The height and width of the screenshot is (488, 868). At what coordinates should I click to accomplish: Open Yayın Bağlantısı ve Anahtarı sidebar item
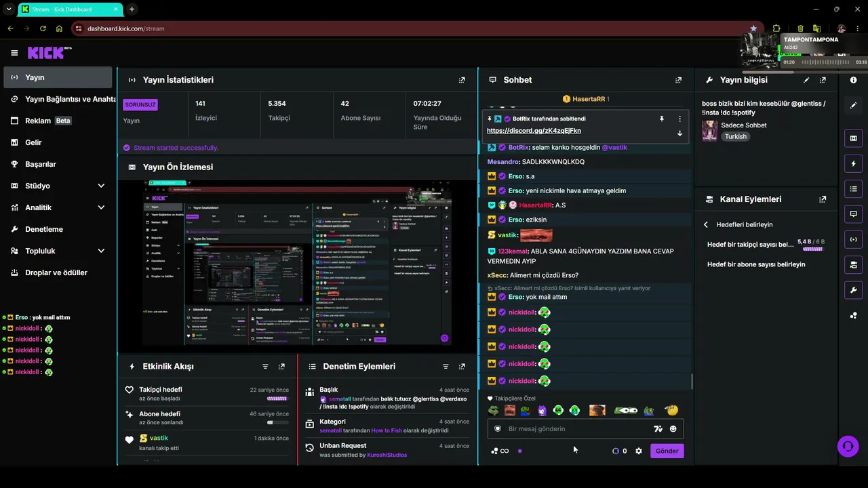point(58,99)
